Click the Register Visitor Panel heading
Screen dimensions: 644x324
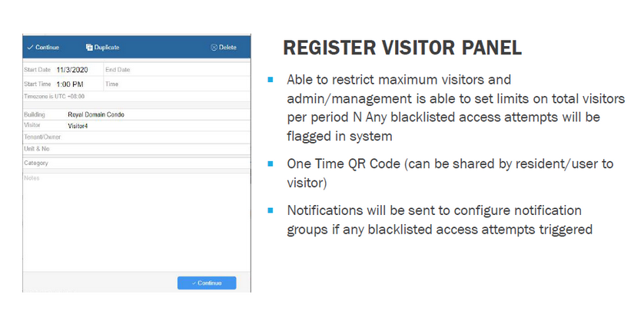tap(402, 48)
